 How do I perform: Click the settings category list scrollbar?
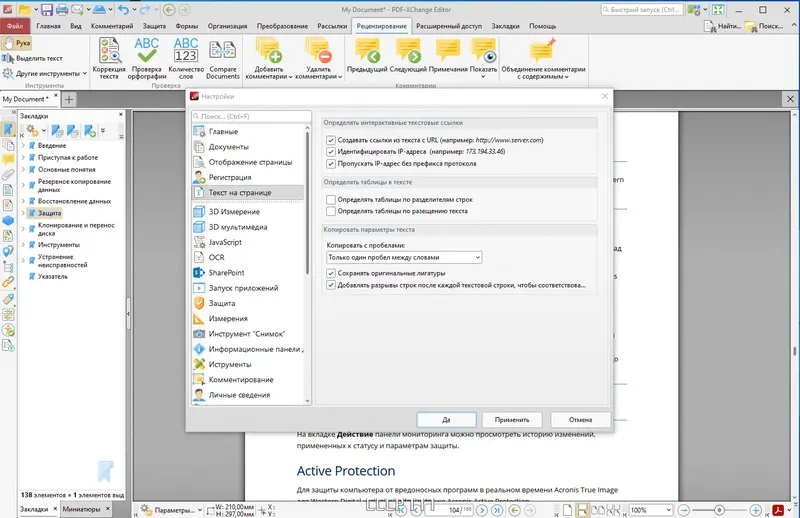[307, 203]
